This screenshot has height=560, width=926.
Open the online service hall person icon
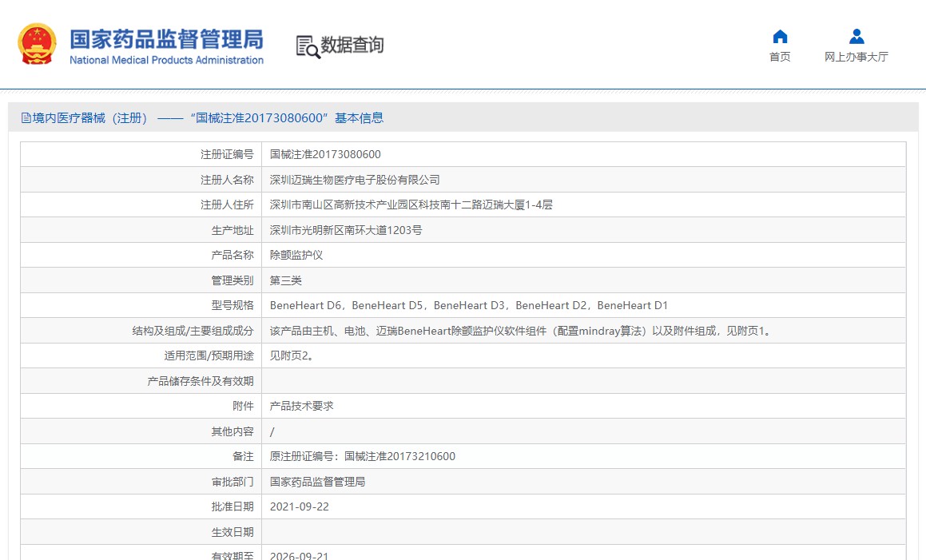(856, 37)
